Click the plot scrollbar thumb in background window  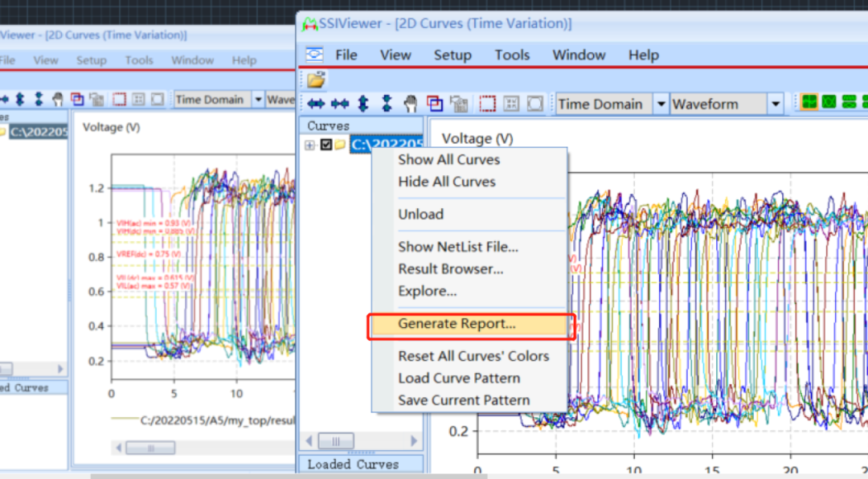150,448
